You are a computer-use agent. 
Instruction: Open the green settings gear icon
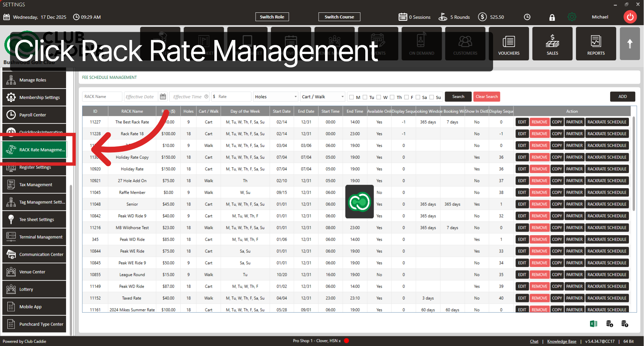pyautogui.click(x=572, y=17)
